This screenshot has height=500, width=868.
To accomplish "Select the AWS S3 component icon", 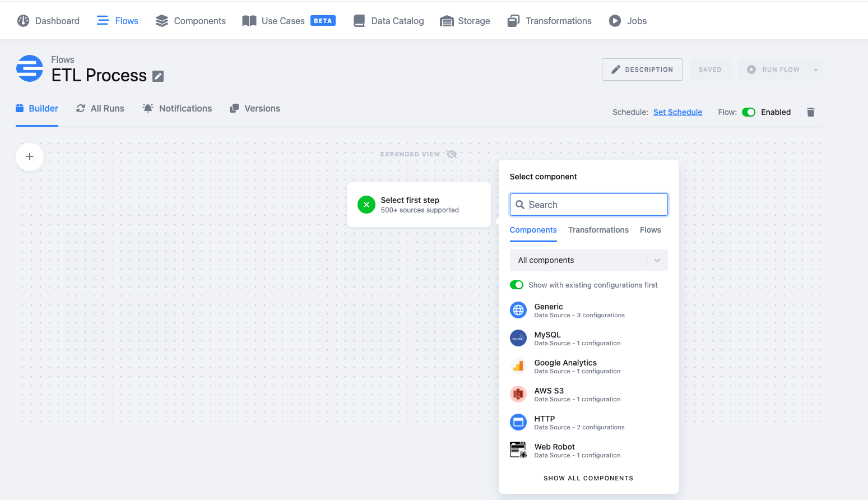I will click(518, 394).
